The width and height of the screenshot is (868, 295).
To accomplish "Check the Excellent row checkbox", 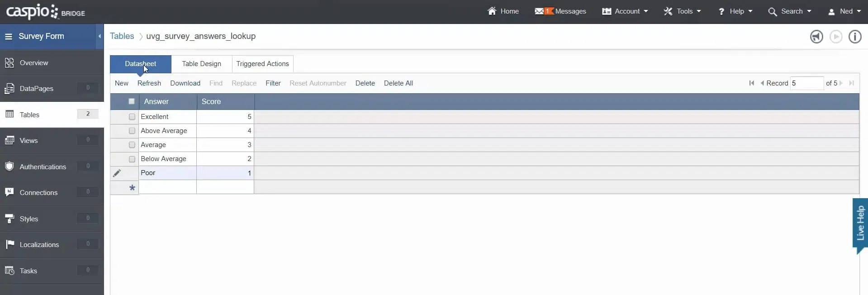I will (132, 117).
